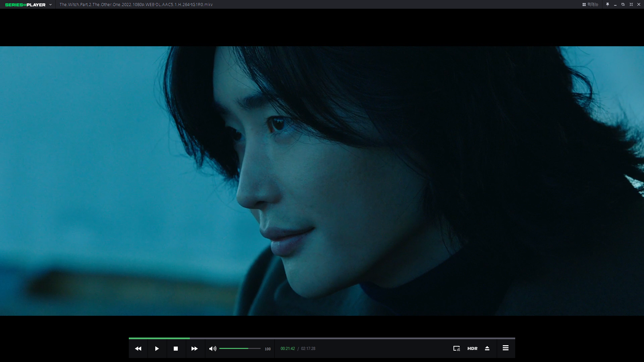This screenshot has height=362, width=644.
Task: Open the playlist hamburger menu
Action: coord(505,348)
